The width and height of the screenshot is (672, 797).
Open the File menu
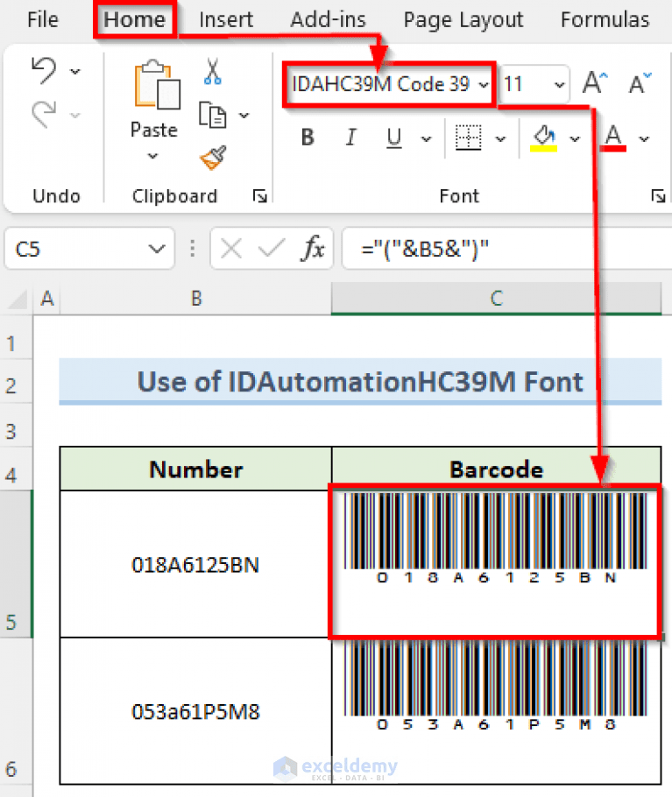pos(43,19)
